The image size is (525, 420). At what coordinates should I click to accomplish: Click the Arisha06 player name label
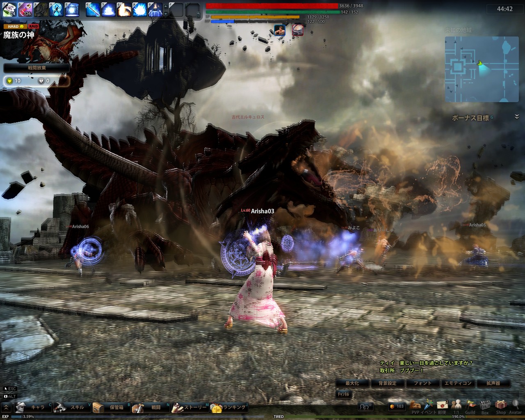pyautogui.click(x=80, y=226)
